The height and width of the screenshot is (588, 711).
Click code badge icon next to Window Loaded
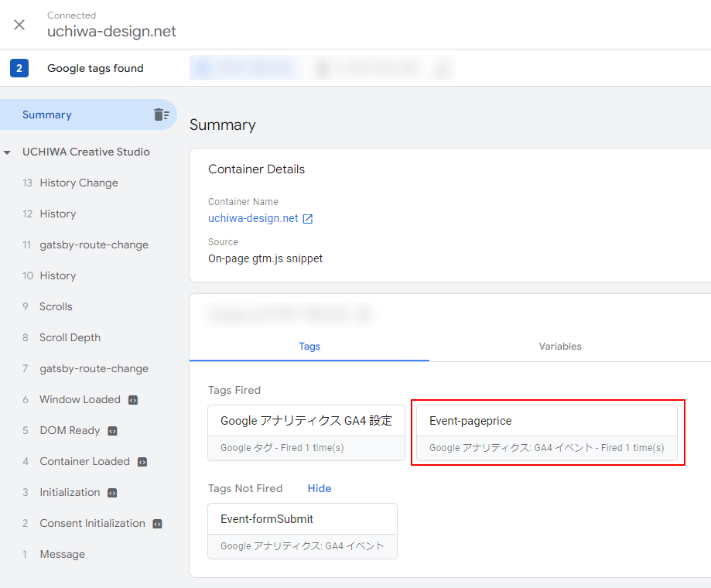(133, 400)
